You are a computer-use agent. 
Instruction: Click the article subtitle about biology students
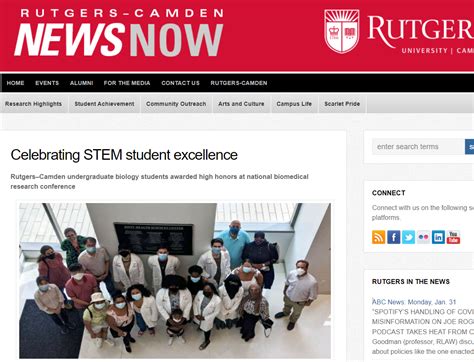159,181
